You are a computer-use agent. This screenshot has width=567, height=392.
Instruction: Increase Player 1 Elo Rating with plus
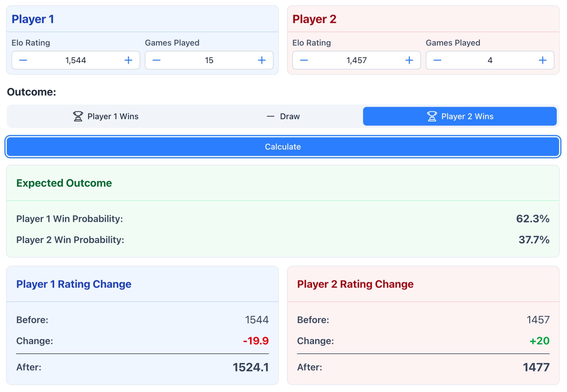(128, 60)
